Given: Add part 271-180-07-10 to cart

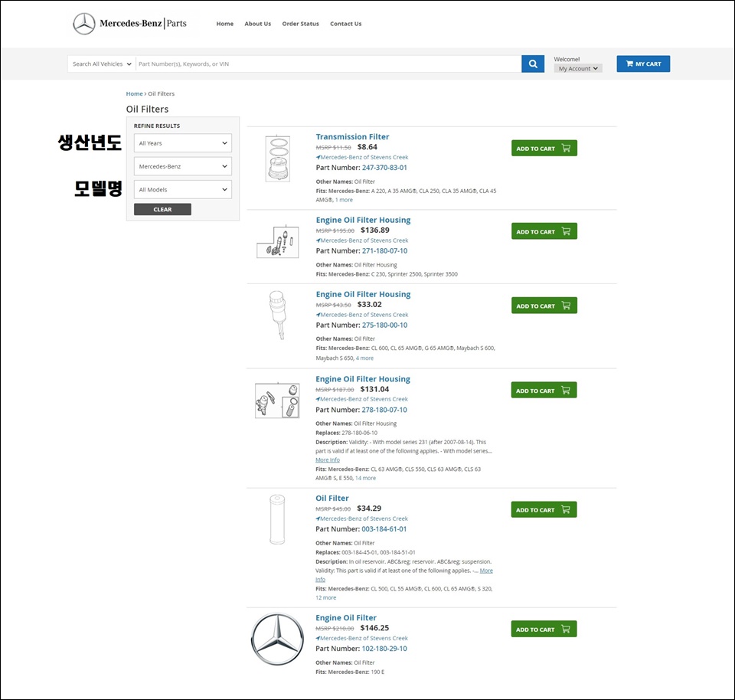Looking at the screenshot, I should (x=544, y=231).
